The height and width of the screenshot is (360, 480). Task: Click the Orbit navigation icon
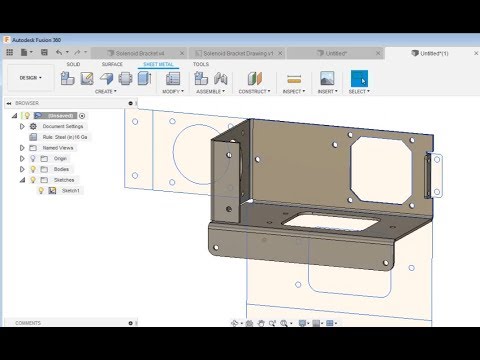click(x=234, y=323)
